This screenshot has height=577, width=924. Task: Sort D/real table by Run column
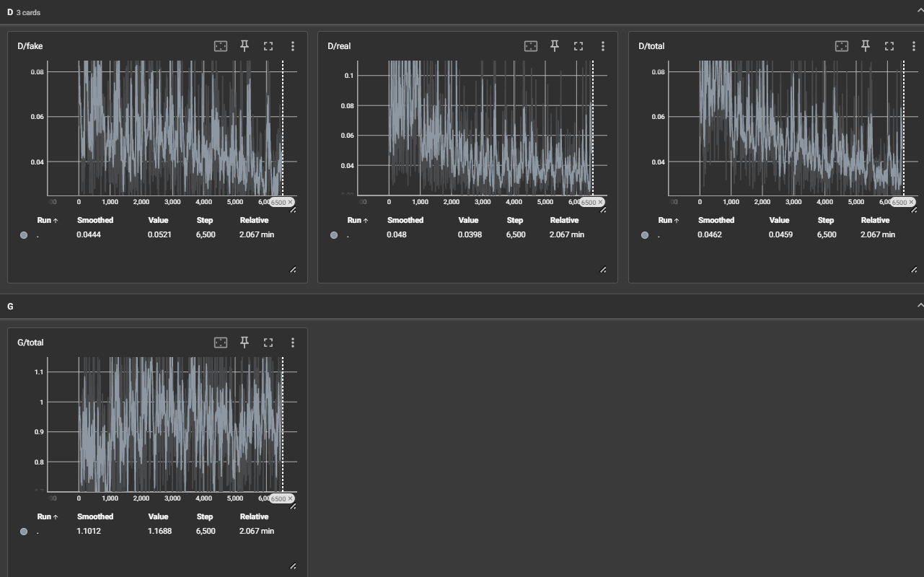[x=358, y=220]
